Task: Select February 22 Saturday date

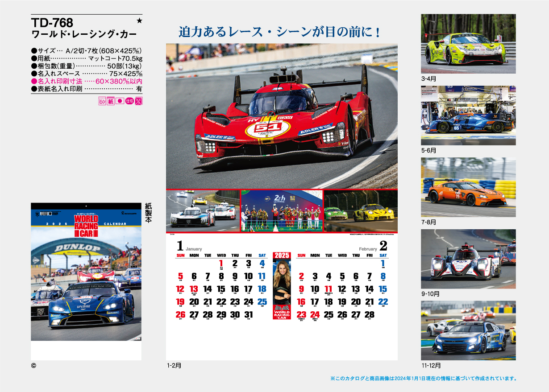Action: click(x=383, y=302)
